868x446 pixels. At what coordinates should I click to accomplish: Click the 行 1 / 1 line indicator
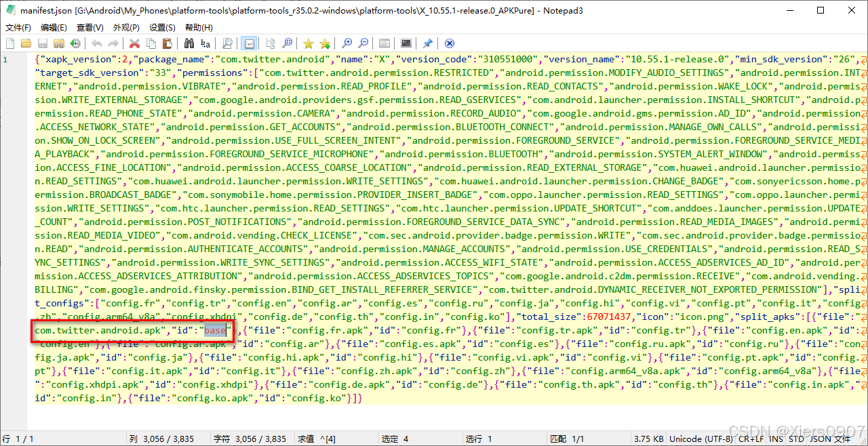pyautogui.click(x=18, y=439)
